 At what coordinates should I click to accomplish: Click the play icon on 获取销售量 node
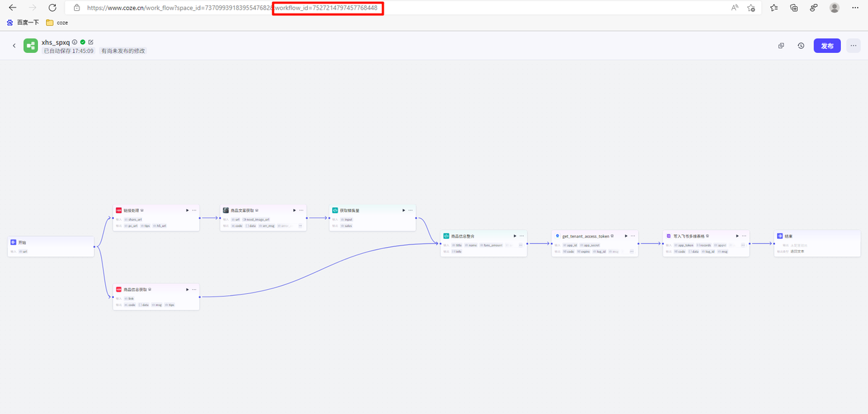pyautogui.click(x=403, y=210)
